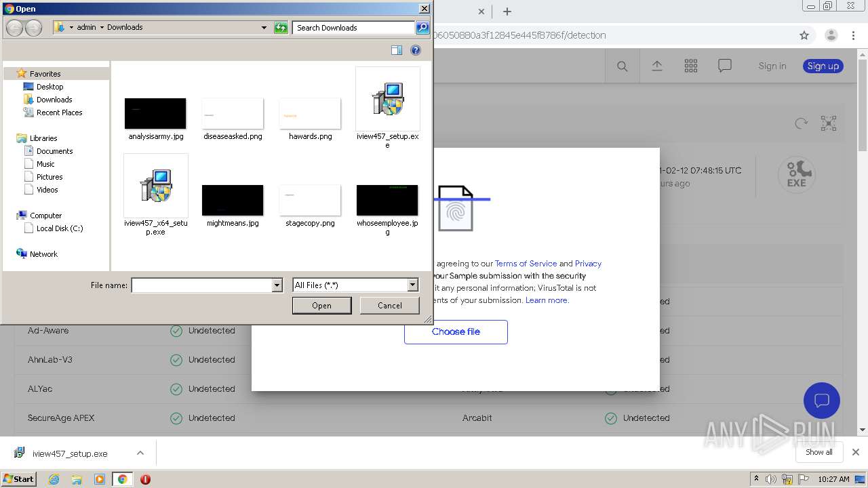Screen dimensions: 868x488
Task: Open Computer in navigation pane
Action: [x=45, y=216]
